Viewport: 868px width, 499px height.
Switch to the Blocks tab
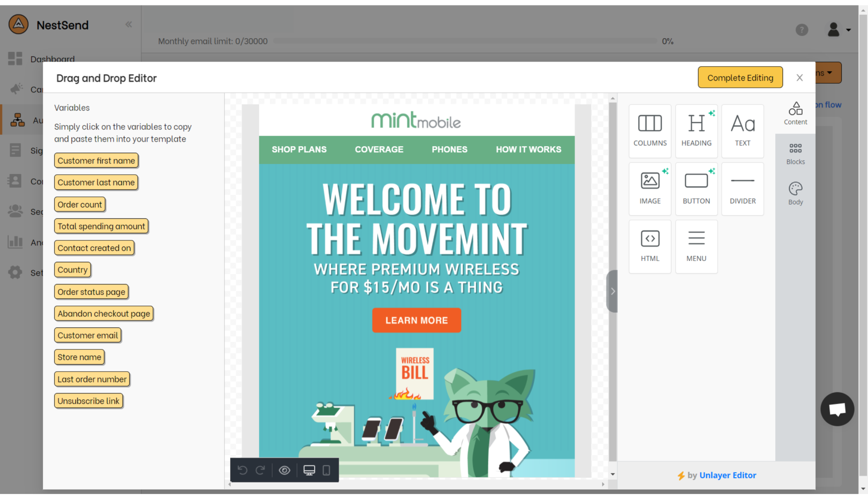(796, 153)
